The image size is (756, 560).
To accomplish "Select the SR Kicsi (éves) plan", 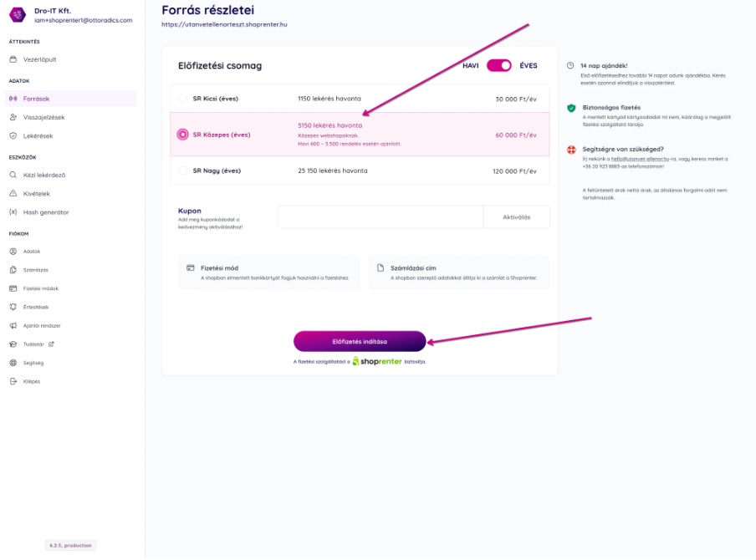I will point(360,99).
